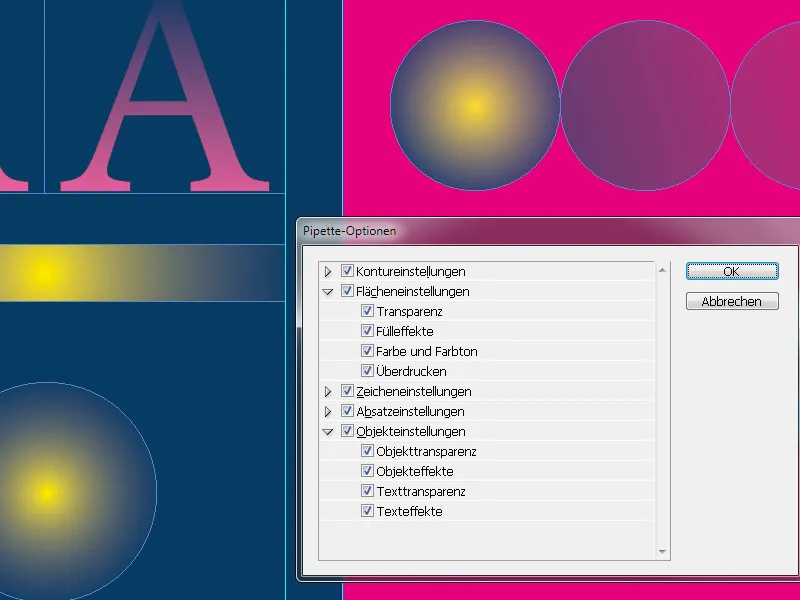Toggle the Objekteinstellungen checkbox
Viewport: 800px width, 600px height.
347,431
